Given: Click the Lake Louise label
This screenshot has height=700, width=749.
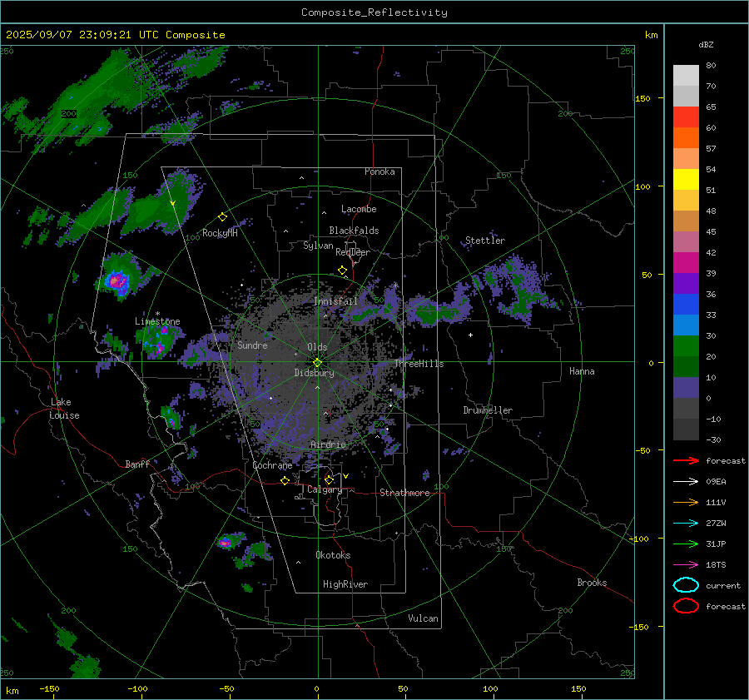Looking at the screenshot, I should coord(64,409).
